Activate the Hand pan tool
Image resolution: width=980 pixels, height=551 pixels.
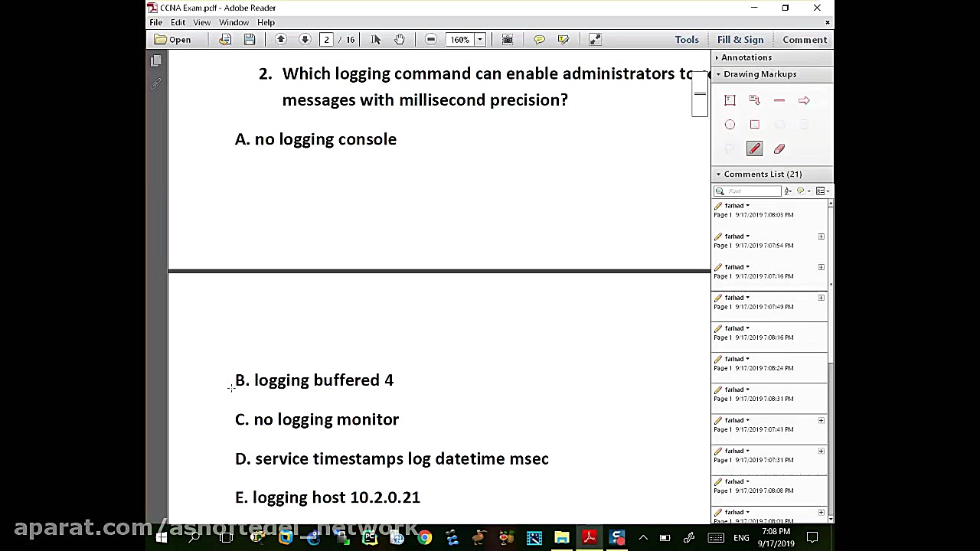coord(400,40)
